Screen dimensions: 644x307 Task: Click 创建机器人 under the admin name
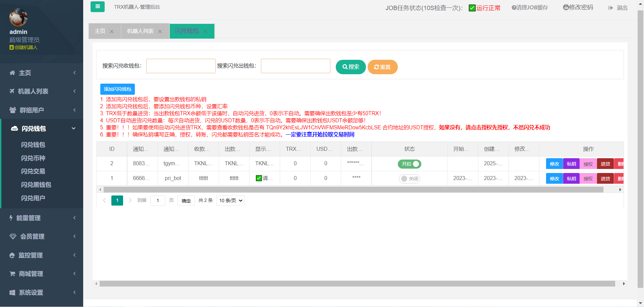pyautogui.click(x=23, y=47)
